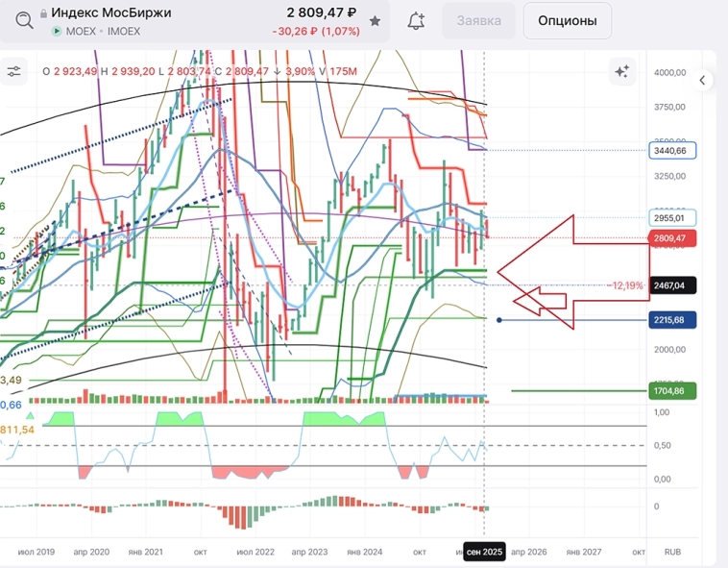Open chart indicator settings sliders icon
The image size is (728, 568).
click(13, 71)
